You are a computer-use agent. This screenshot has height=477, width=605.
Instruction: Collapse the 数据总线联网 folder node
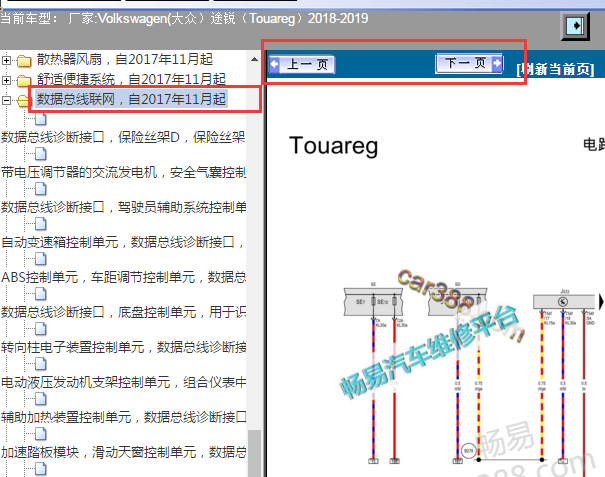coord(6,100)
